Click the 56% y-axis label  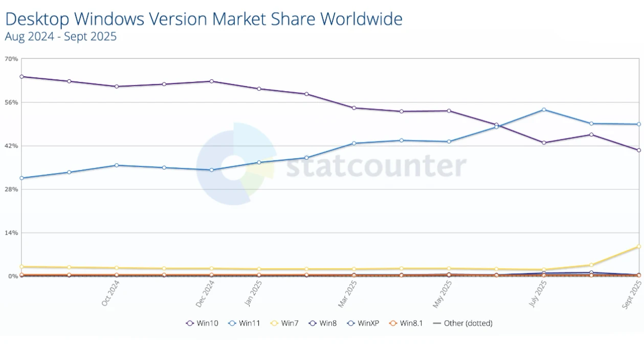[11, 102]
